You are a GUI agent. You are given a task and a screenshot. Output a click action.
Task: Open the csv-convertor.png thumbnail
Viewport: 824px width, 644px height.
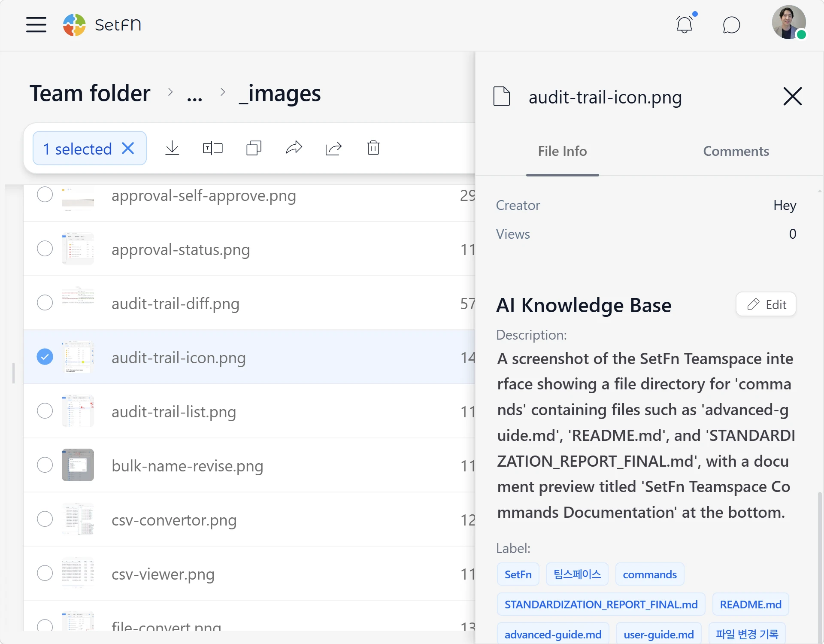tap(78, 519)
